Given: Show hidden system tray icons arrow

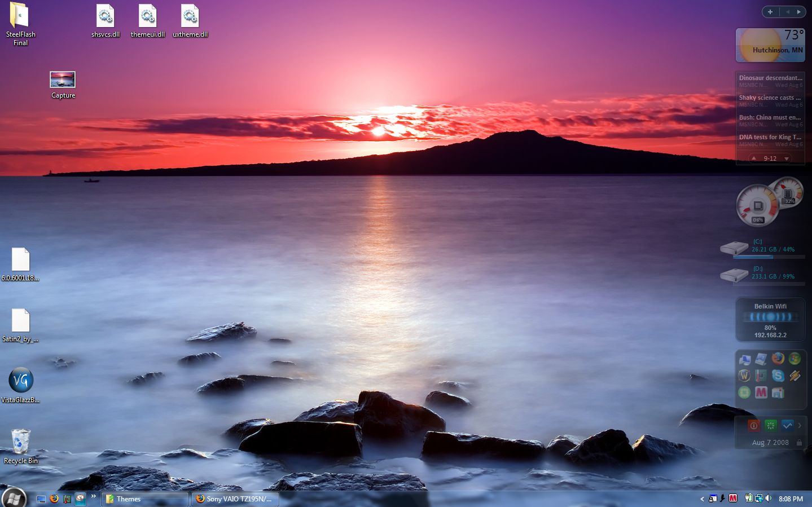Looking at the screenshot, I should coord(702,499).
